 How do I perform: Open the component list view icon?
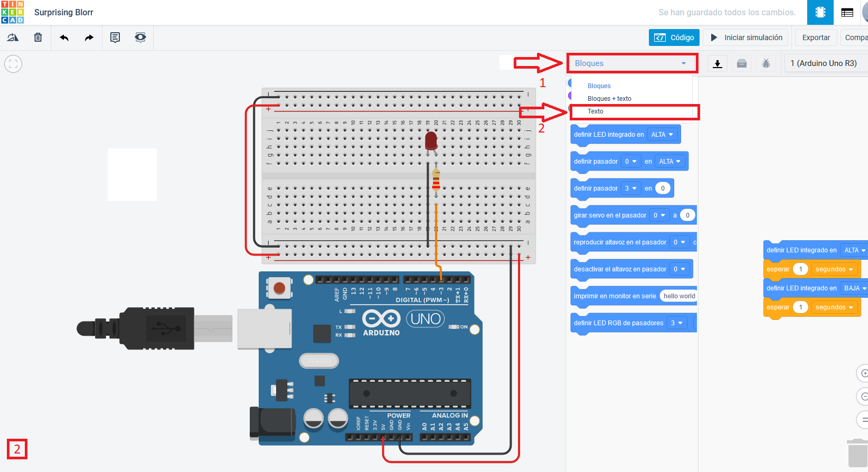pyautogui.click(x=847, y=12)
